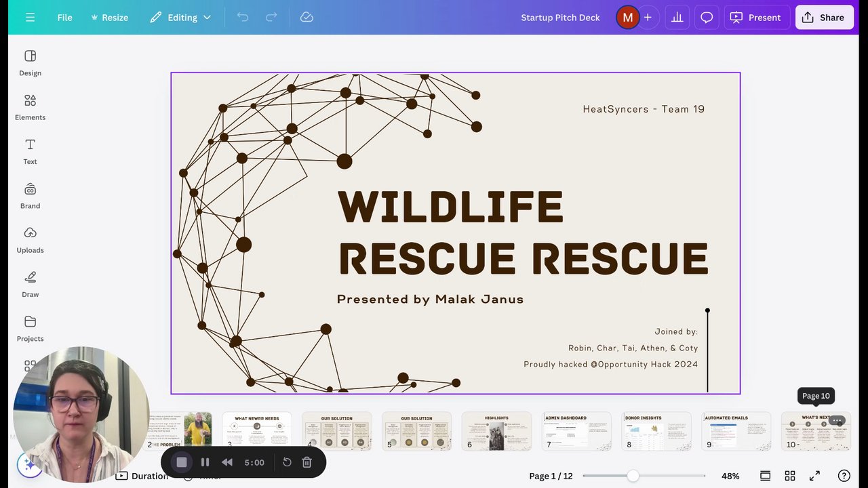Image resolution: width=868 pixels, height=488 pixels.
Task: Open the M user avatar
Action: 627,18
